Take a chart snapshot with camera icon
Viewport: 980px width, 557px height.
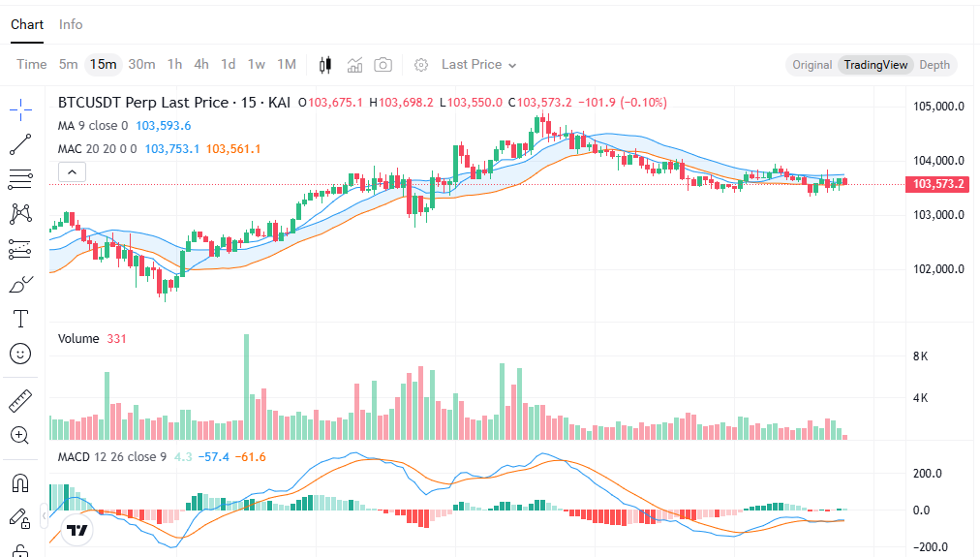[383, 65]
